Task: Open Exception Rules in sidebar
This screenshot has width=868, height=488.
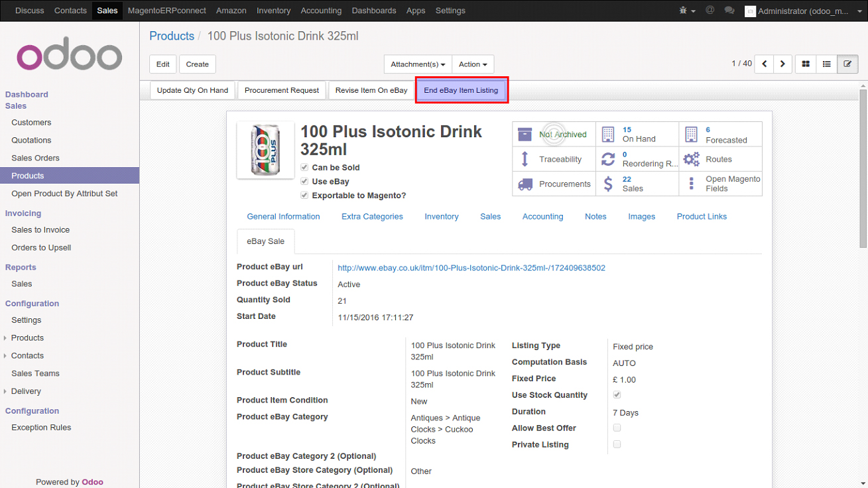Action: [41, 428]
